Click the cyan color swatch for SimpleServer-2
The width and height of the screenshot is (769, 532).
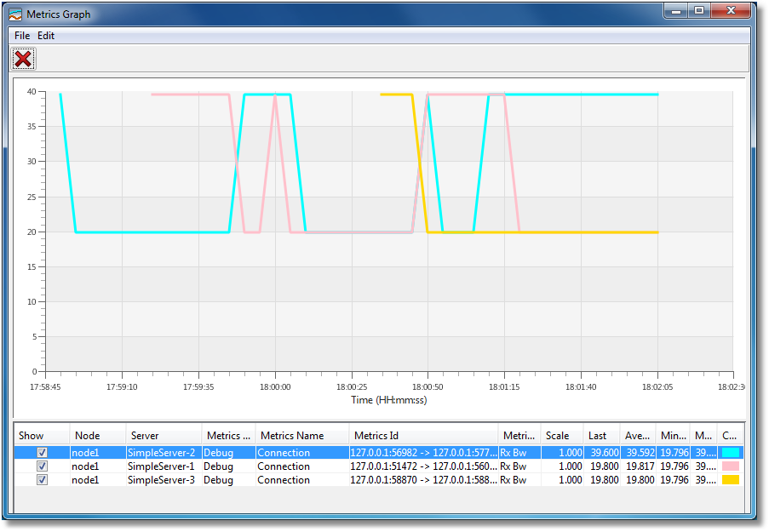pyautogui.click(x=730, y=453)
